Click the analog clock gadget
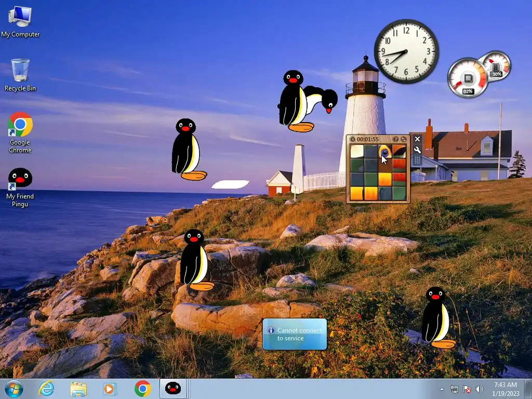Image resolution: width=532 pixels, height=399 pixels. tap(406, 51)
